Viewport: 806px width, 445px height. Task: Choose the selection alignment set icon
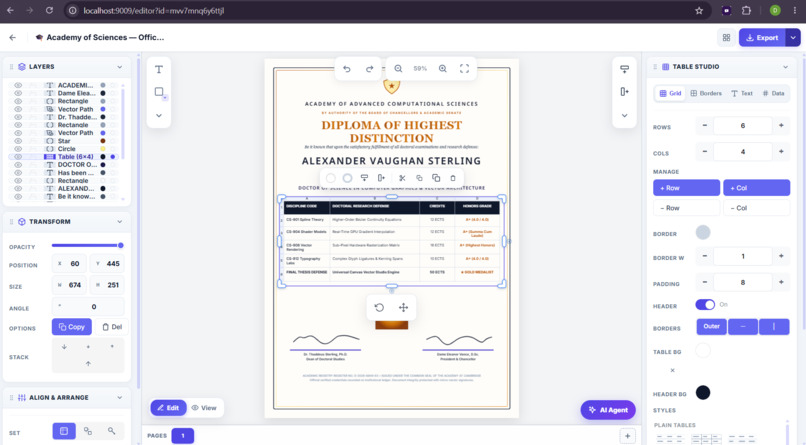point(88,431)
